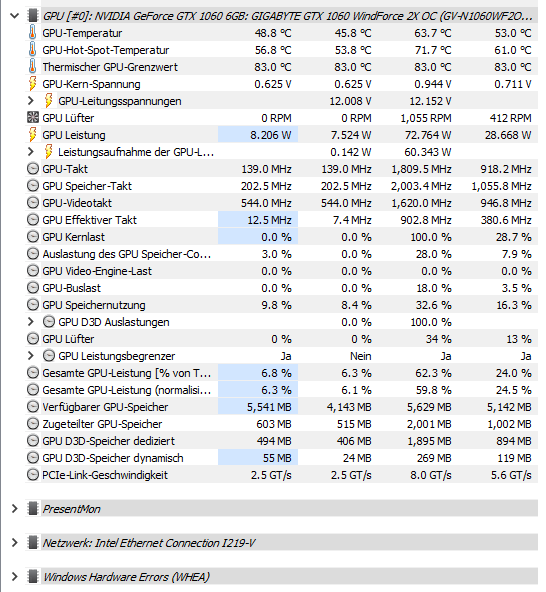Image resolution: width=546 pixels, height=592 pixels.
Task: Select the GPU-Temperatur row label
Action: tap(82, 33)
